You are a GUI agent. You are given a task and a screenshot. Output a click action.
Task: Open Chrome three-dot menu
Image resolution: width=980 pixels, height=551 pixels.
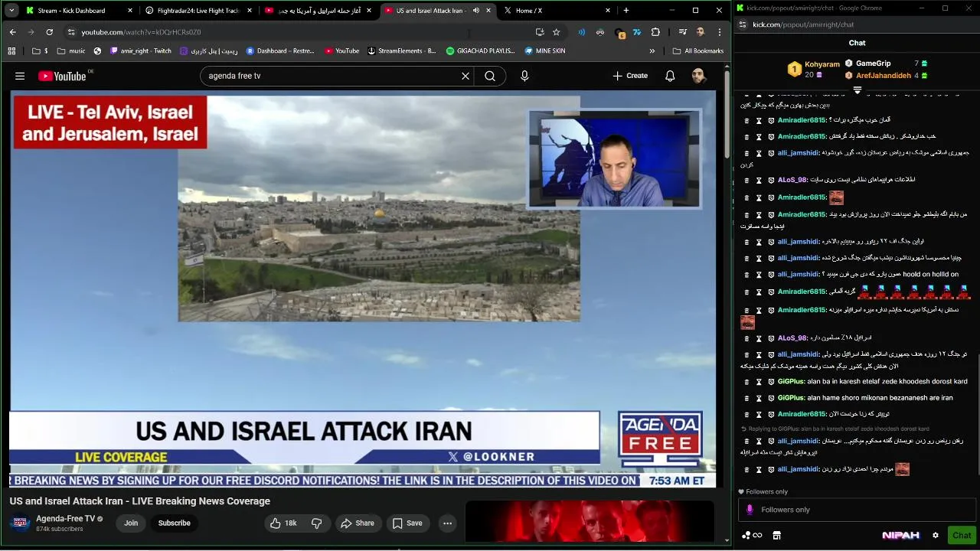click(x=720, y=32)
